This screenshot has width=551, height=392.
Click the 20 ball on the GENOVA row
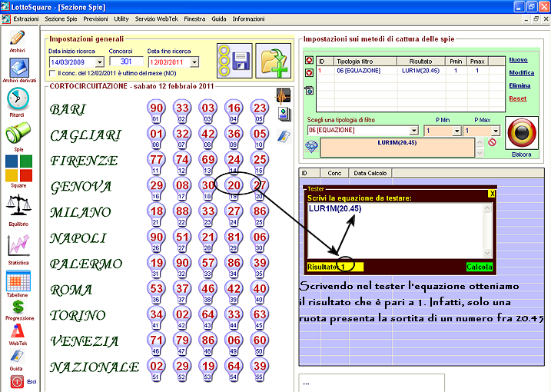234,185
